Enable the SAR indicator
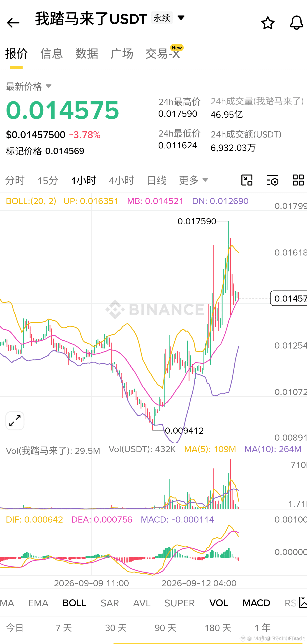The height and width of the screenshot is (644, 307). click(x=110, y=603)
